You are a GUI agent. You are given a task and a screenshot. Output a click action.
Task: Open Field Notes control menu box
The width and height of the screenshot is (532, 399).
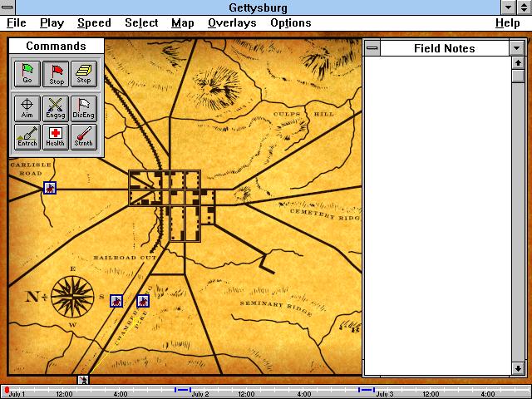tap(372, 48)
